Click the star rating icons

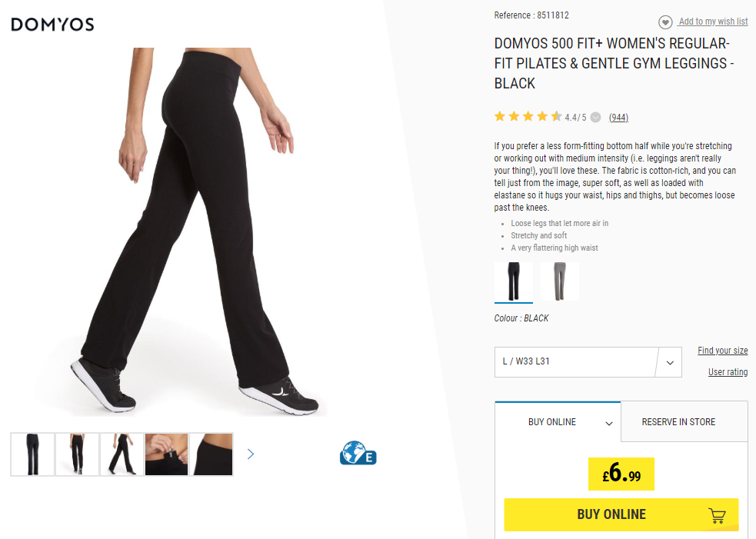pyautogui.click(x=528, y=117)
